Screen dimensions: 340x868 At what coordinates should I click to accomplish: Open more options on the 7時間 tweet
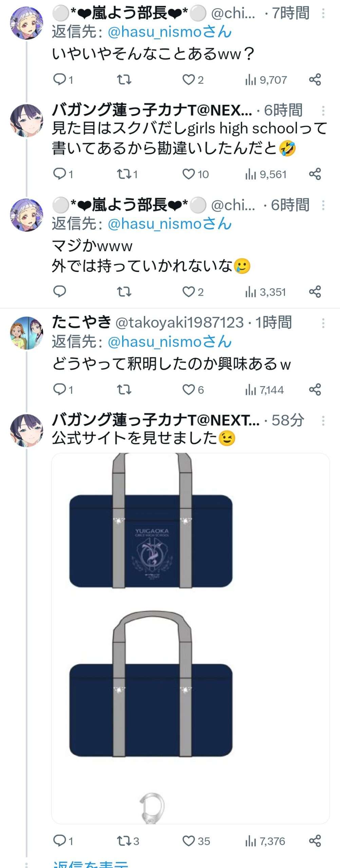[x=323, y=13]
